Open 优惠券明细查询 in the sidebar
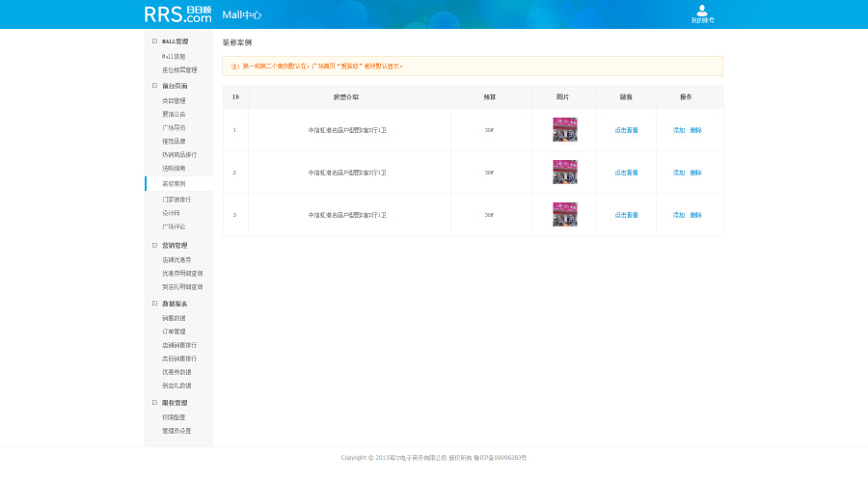868x480 pixels. tap(182, 273)
